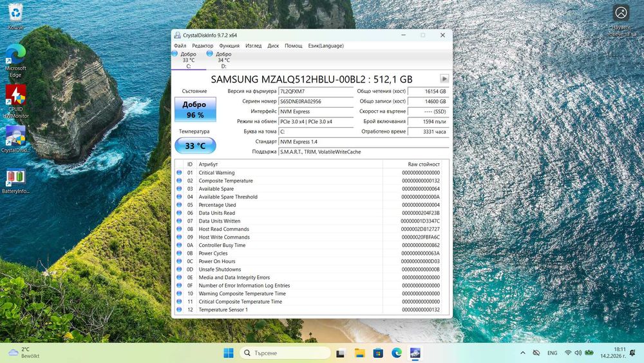Click the 14600 GB total writes value
Image resolution: width=644 pixels, height=363 pixels.
[428, 101]
